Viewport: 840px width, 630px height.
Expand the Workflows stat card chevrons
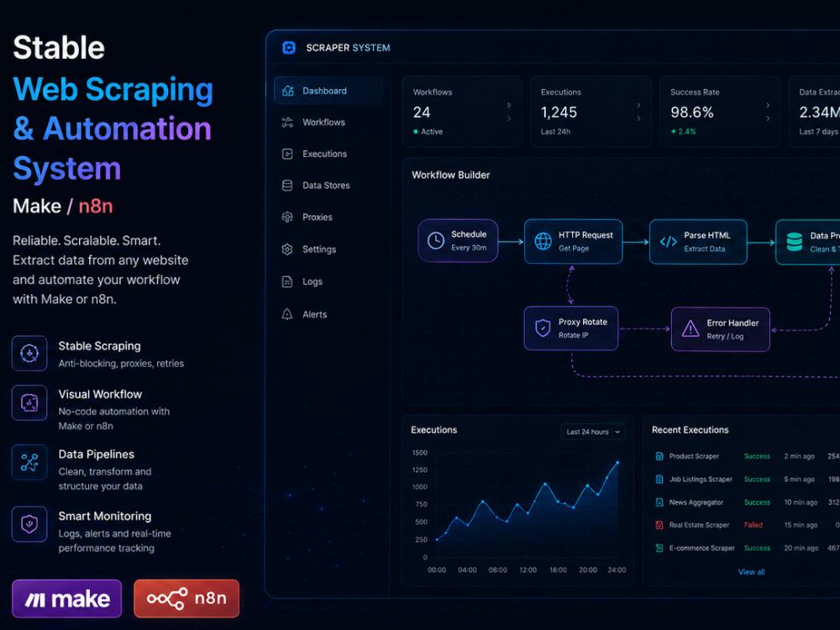(x=509, y=112)
